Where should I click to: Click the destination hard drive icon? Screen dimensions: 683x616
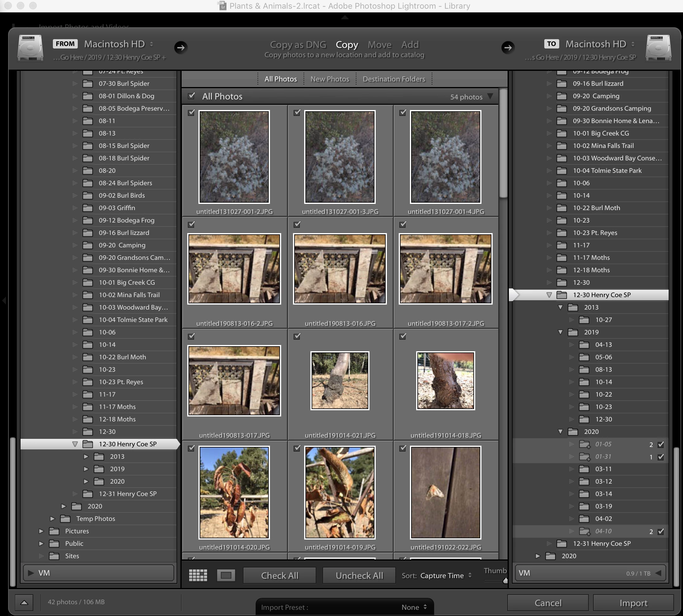point(658,48)
